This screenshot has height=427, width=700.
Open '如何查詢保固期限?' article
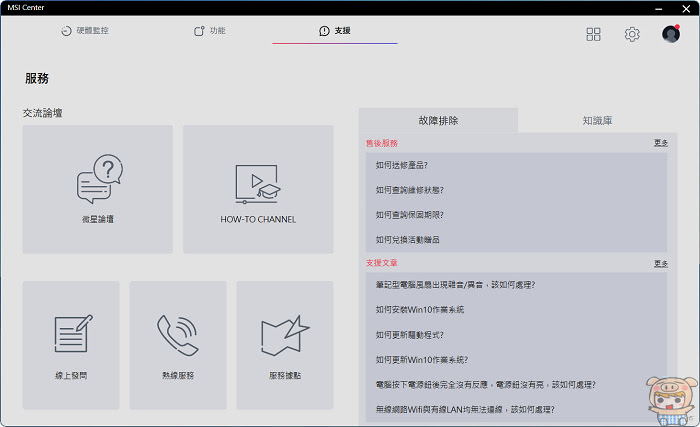pyautogui.click(x=410, y=215)
